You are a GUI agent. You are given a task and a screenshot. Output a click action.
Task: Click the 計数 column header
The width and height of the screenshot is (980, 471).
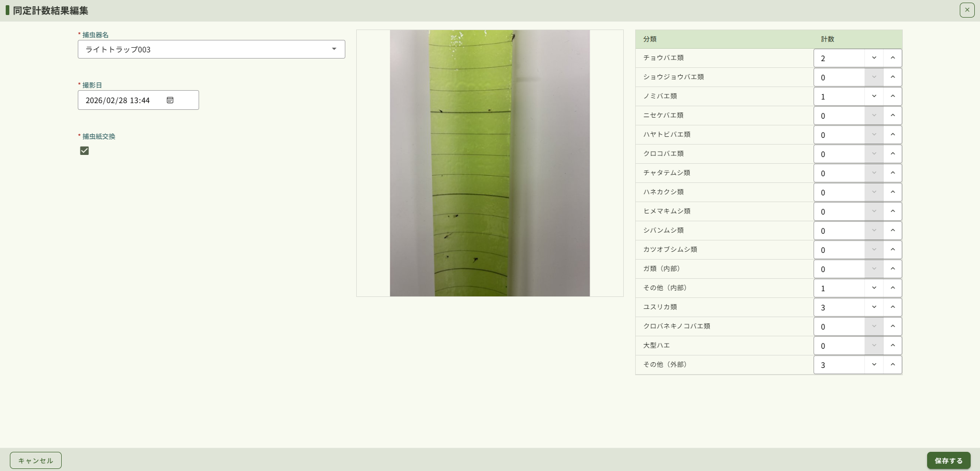tap(827, 39)
